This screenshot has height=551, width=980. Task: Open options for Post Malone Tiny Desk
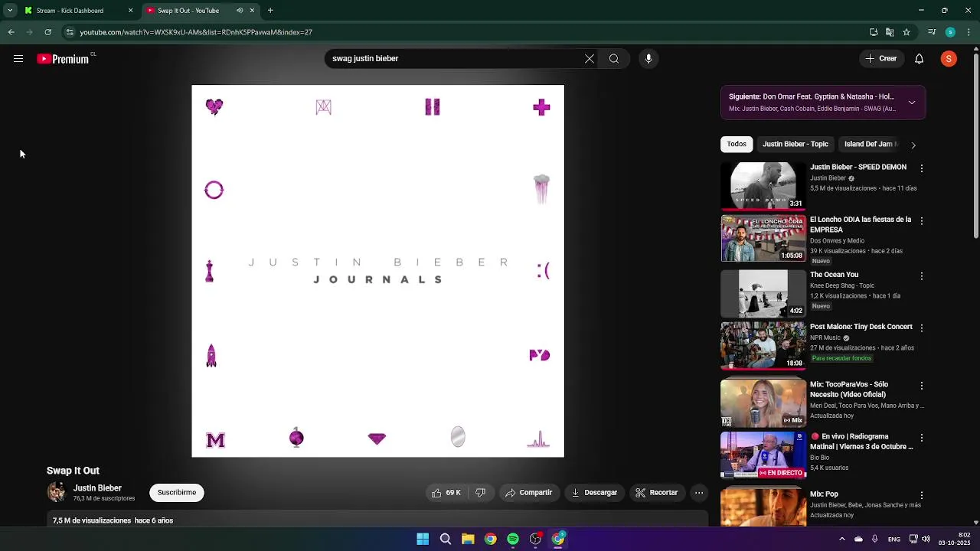point(922,328)
